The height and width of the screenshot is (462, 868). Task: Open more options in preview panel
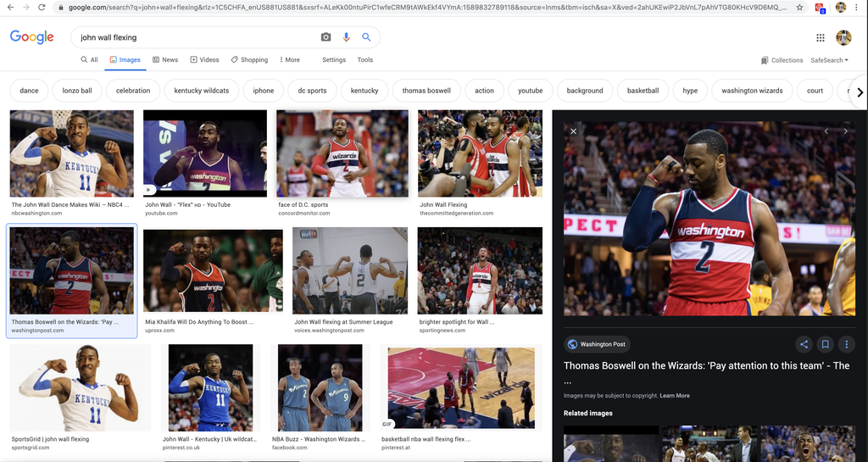[846, 344]
